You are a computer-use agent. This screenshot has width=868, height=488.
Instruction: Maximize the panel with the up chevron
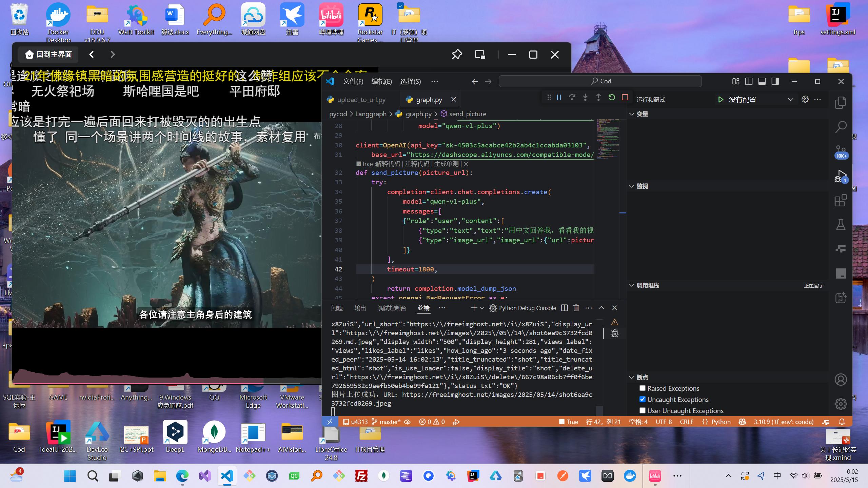tap(601, 308)
